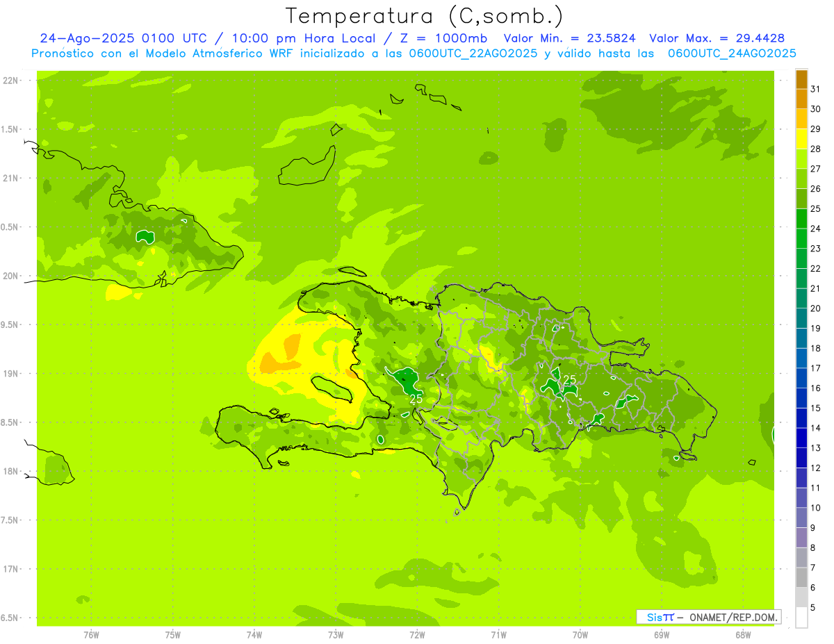Click the 76W longitude axis label

(x=91, y=635)
